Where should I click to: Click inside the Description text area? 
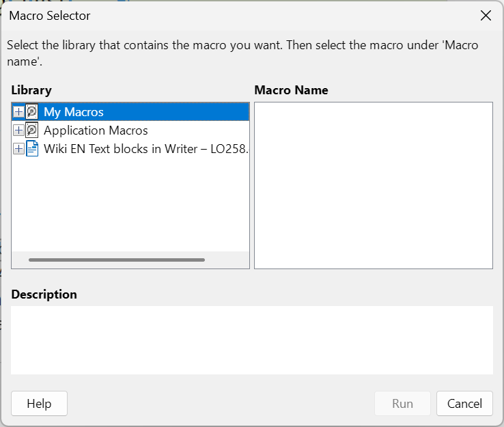[x=252, y=340]
